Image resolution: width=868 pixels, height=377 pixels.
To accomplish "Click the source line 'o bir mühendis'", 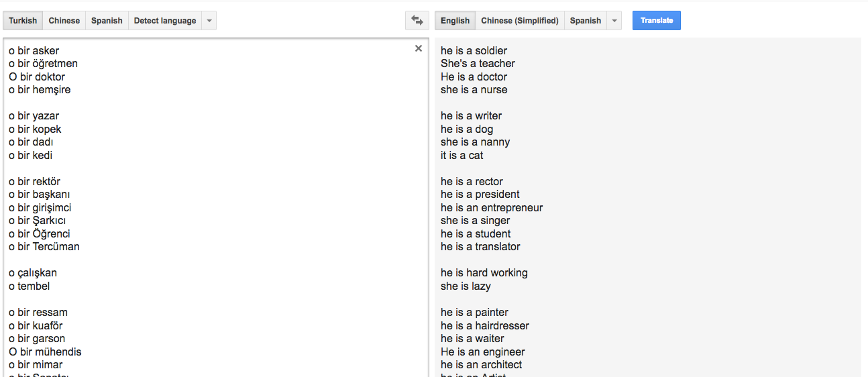I will point(45,352).
